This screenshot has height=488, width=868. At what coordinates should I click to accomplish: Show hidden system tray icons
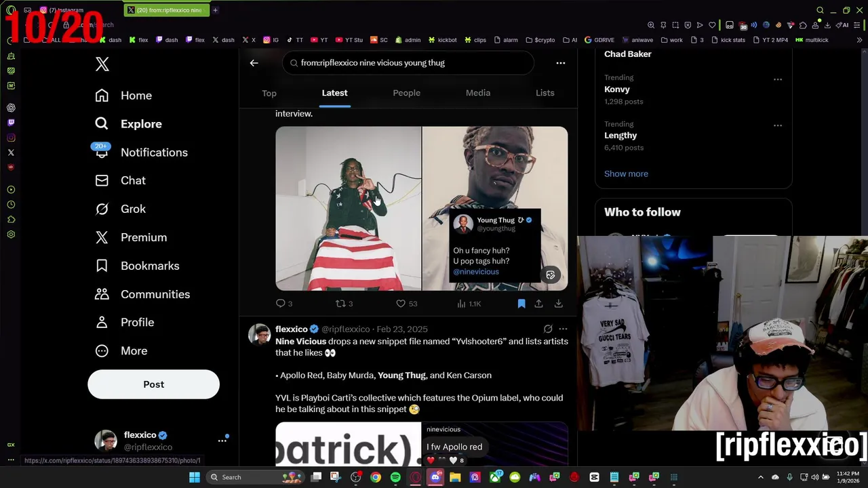760,477
